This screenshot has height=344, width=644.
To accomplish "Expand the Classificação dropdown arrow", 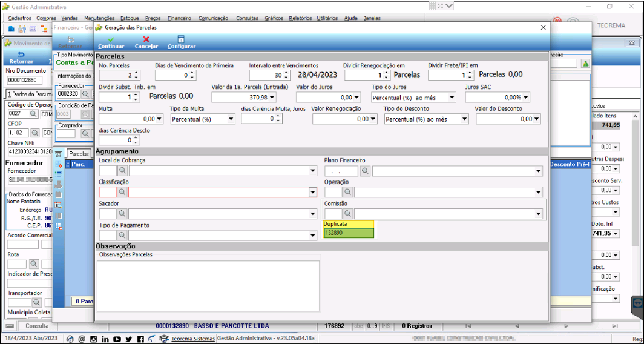I will (x=313, y=192).
